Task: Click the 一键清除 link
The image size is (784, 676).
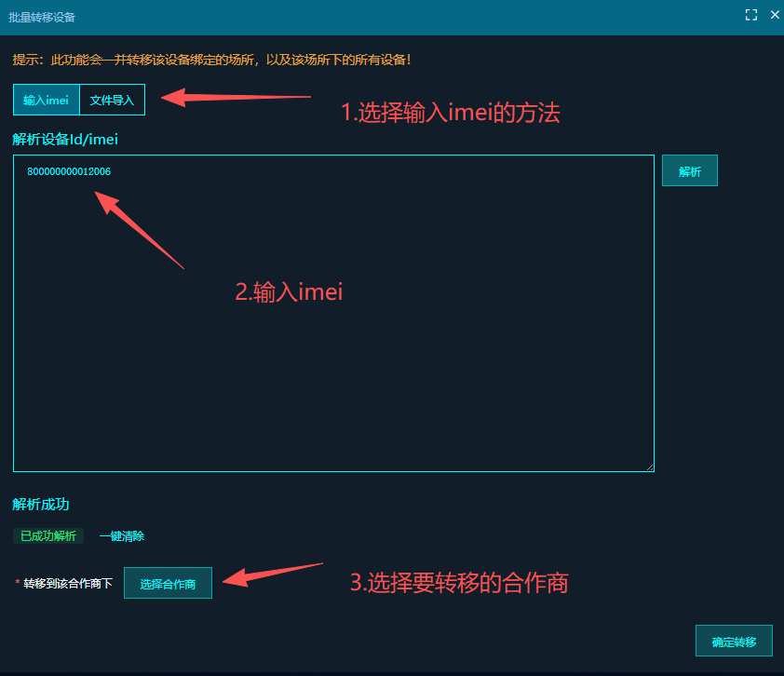Action: pos(122,536)
